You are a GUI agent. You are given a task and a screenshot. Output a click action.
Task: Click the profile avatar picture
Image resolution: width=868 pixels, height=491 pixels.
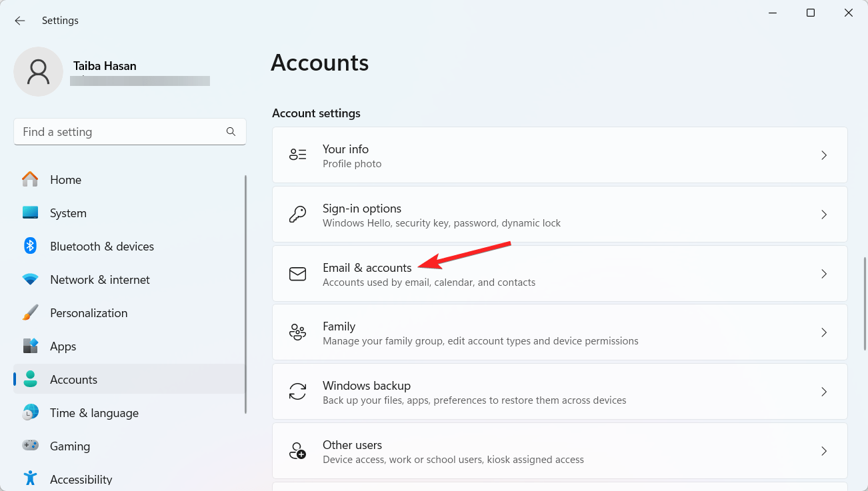tap(38, 71)
